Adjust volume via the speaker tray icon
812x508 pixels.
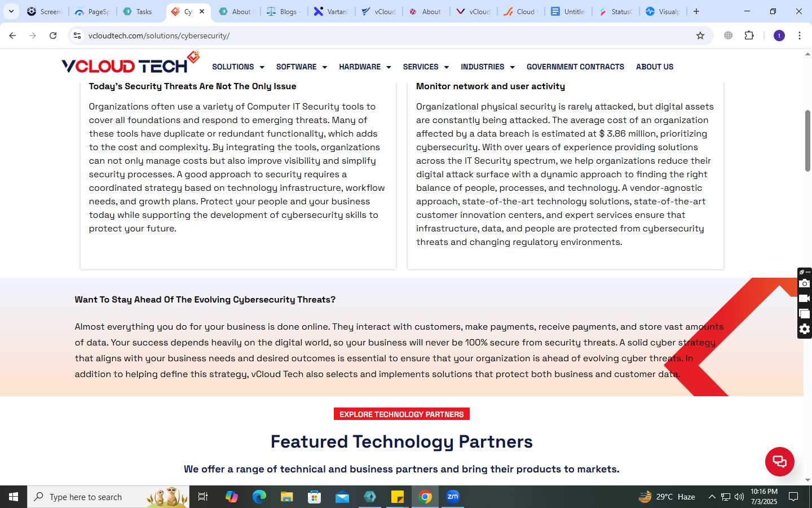pyautogui.click(x=739, y=497)
